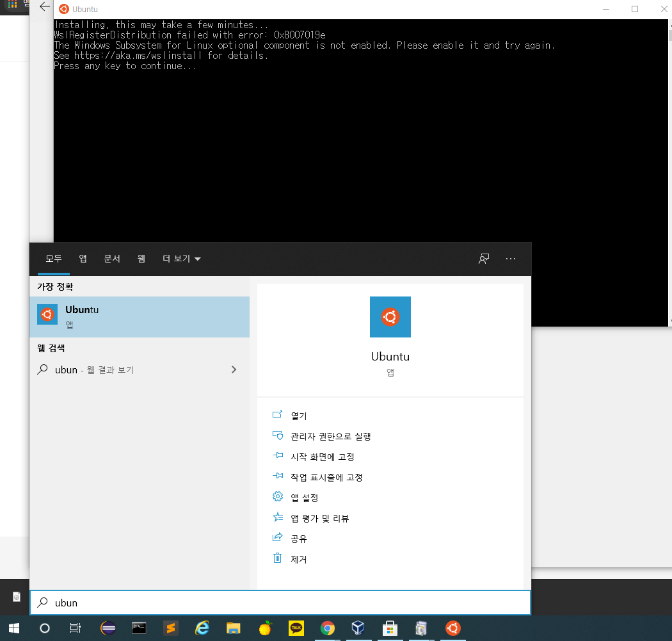Screen dimensions: 672x641
Task: Close the Ubuntu console window
Action: tap(664, 9)
